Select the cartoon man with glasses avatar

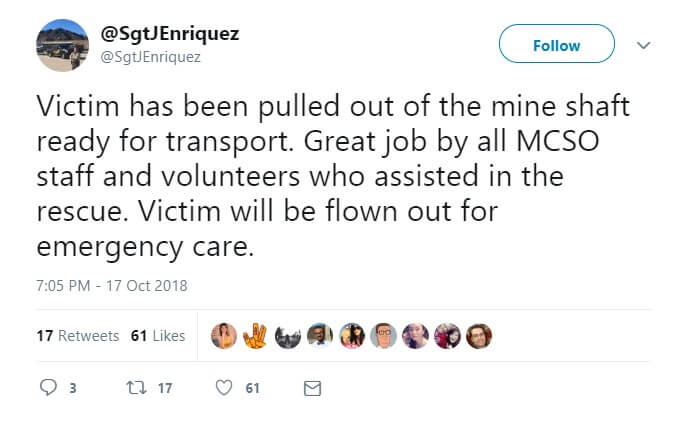pos(383,336)
